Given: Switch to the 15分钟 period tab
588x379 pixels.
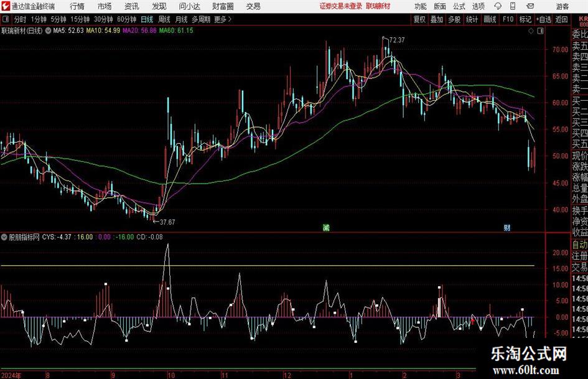Looking at the screenshot, I should point(80,19).
